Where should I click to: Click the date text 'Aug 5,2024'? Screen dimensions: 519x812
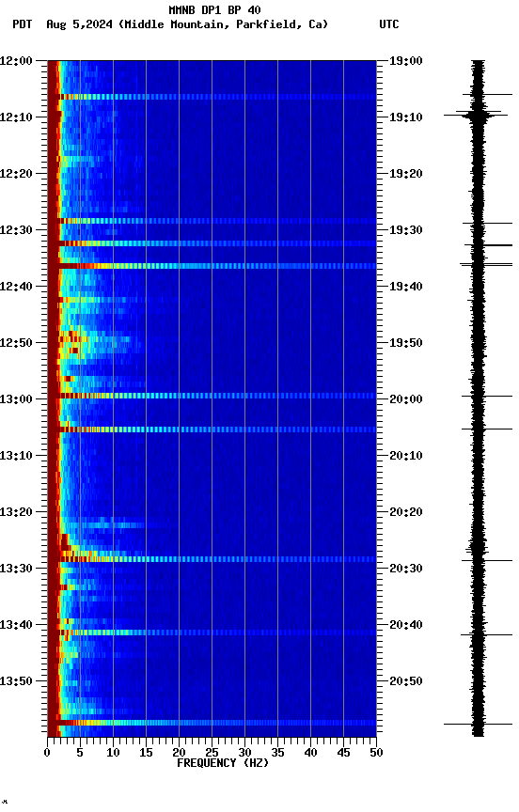[x=79, y=24]
